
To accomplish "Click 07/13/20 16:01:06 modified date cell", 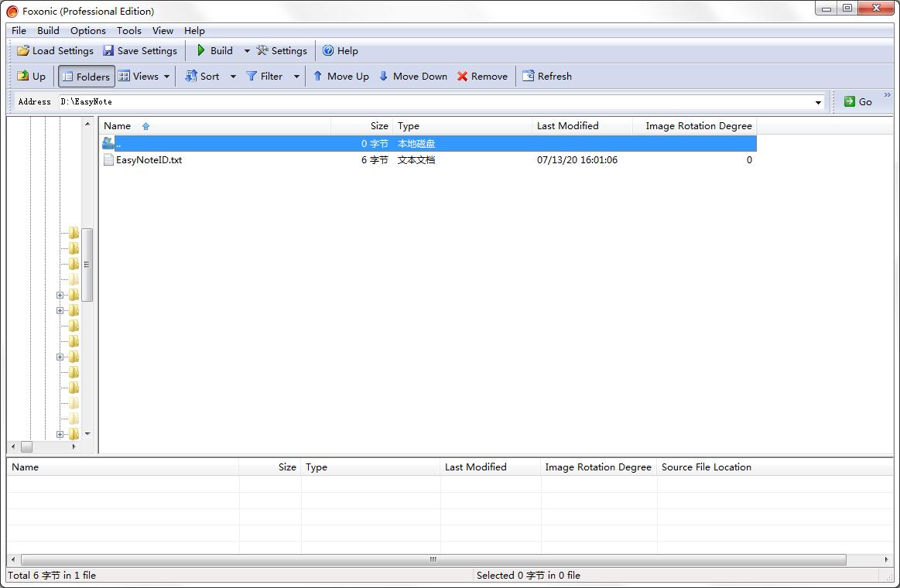I will [577, 160].
